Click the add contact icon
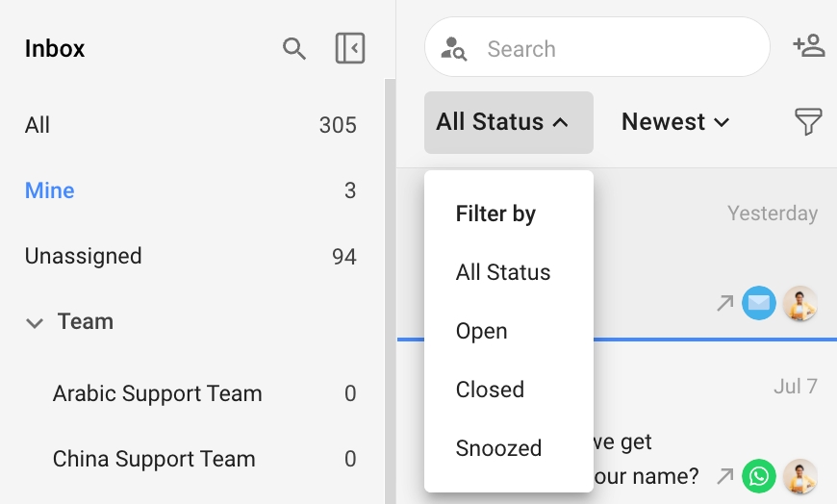Image resolution: width=837 pixels, height=504 pixels. (809, 46)
